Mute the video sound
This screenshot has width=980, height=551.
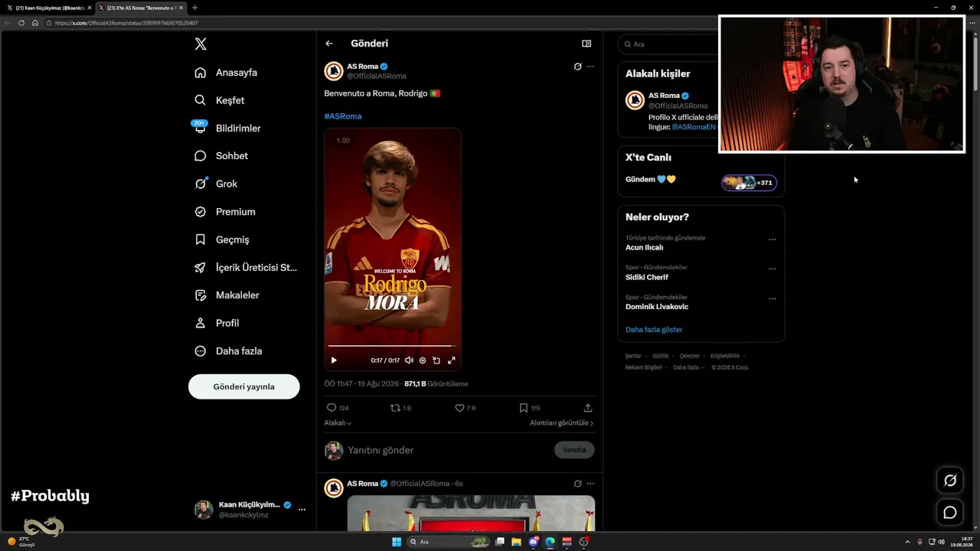point(409,360)
